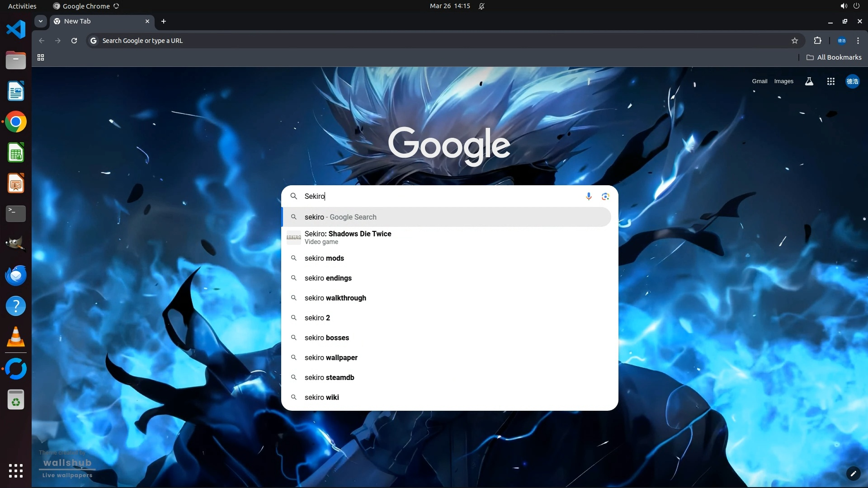Open the Gmail link
Image resolution: width=868 pixels, height=488 pixels.
coord(759,81)
